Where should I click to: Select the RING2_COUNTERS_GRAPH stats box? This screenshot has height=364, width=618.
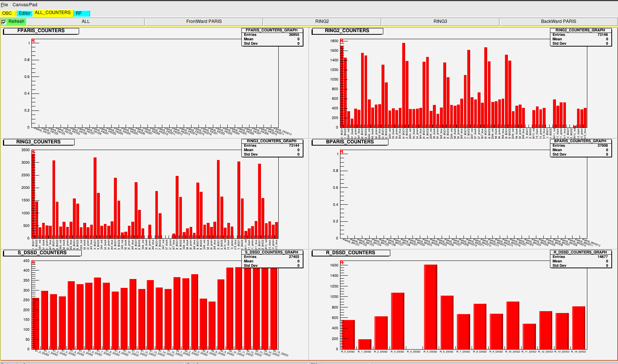580,37
